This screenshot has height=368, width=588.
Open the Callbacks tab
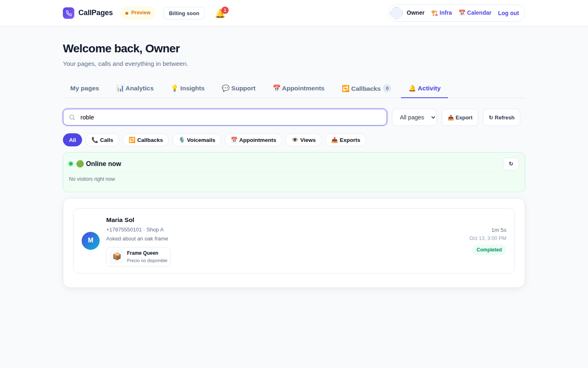[x=366, y=88]
